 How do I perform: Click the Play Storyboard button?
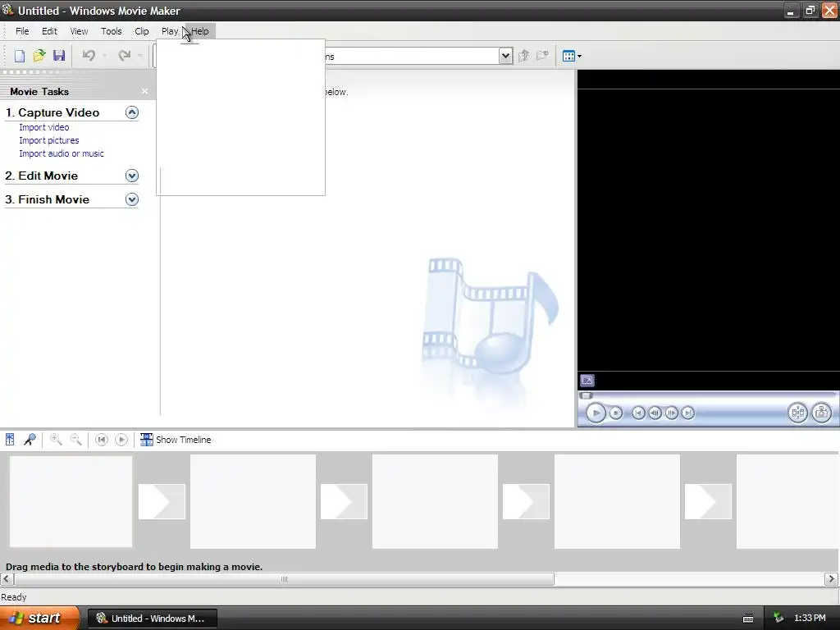coord(121,440)
